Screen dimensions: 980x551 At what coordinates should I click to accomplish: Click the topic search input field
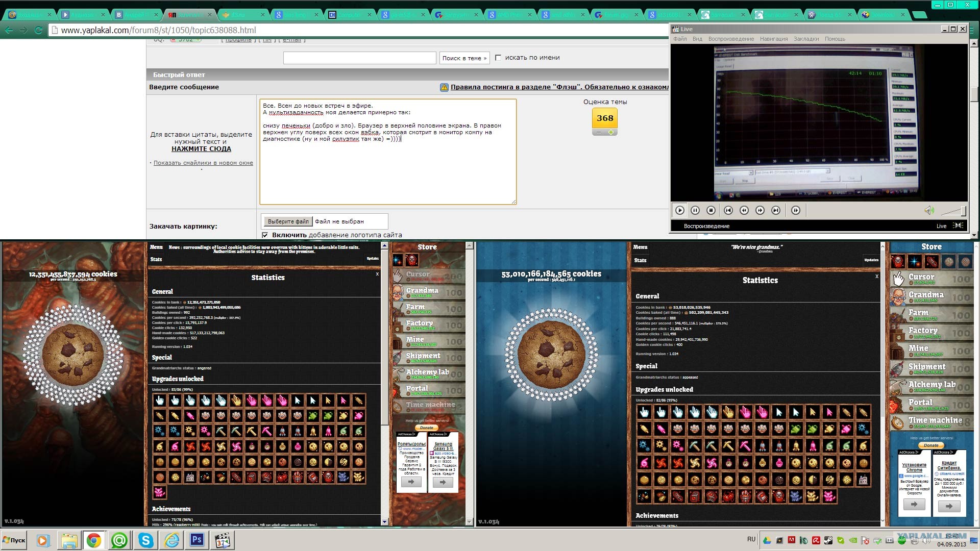[x=360, y=58]
